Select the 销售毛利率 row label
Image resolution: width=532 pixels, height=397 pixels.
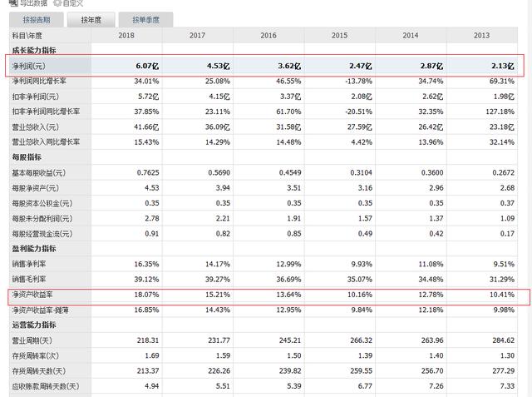coord(29,279)
